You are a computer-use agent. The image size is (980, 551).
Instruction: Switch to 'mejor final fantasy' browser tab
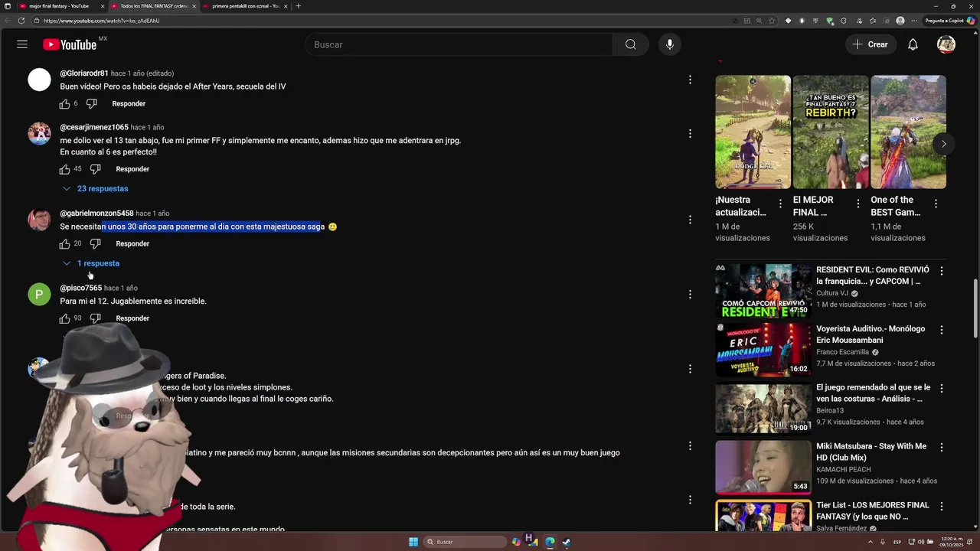58,6
